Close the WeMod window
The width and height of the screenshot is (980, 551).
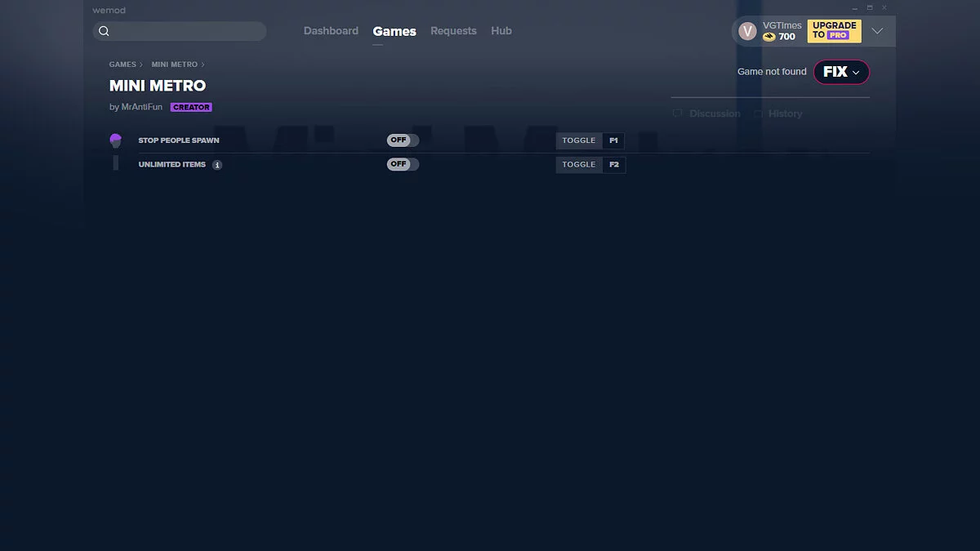pyautogui.click(x=884, y=7)
